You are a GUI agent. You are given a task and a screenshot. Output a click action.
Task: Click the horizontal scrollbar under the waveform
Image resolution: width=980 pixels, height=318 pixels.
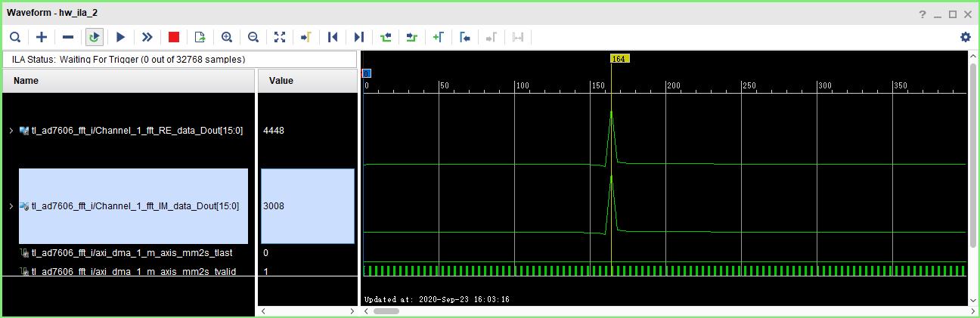tap(386, 310)
